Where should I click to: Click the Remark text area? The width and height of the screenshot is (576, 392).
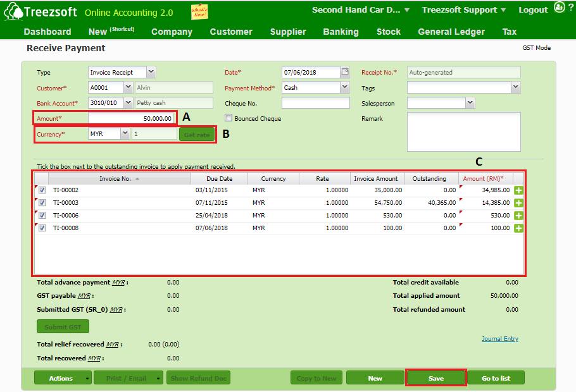coord(463,132)
